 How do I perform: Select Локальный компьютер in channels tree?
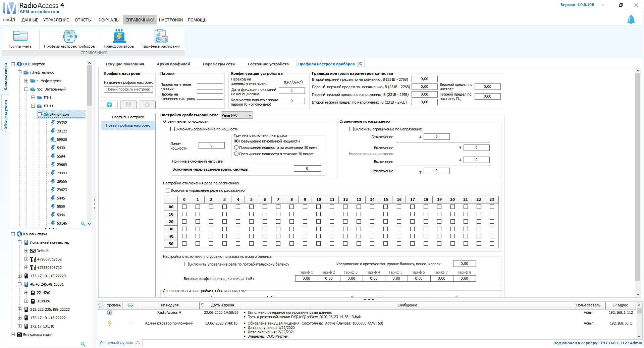coord(50,242)
